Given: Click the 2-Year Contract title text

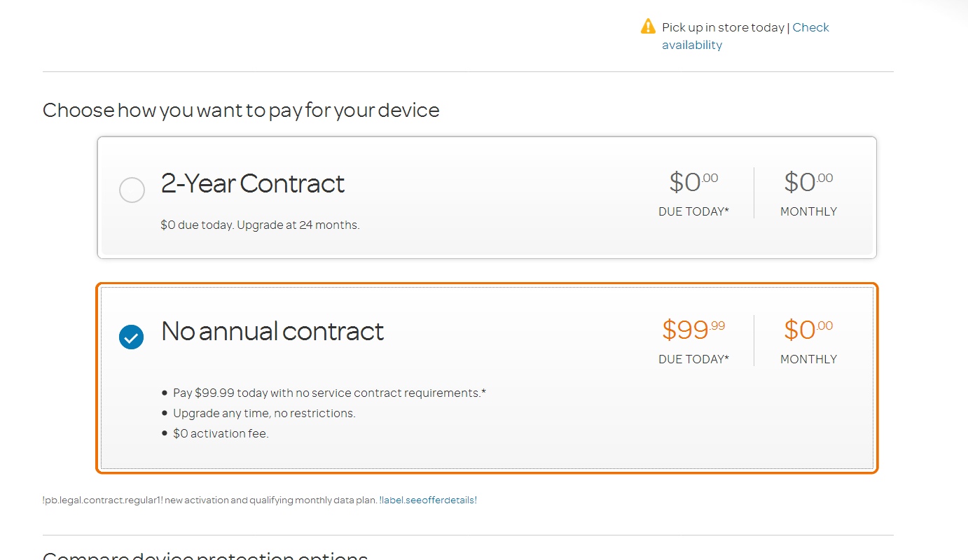Looking at the screenshot, I should tap(252, 183).
